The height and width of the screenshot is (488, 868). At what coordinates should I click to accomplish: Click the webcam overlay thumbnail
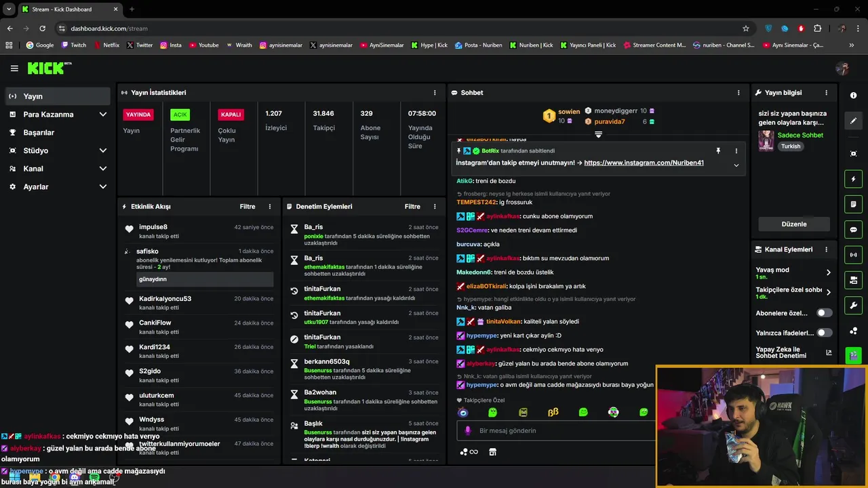pos(762,426)
